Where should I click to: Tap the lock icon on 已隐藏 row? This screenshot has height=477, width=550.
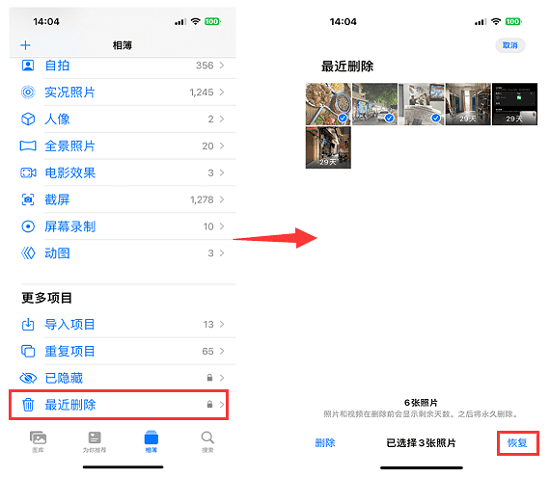point(209,378)
